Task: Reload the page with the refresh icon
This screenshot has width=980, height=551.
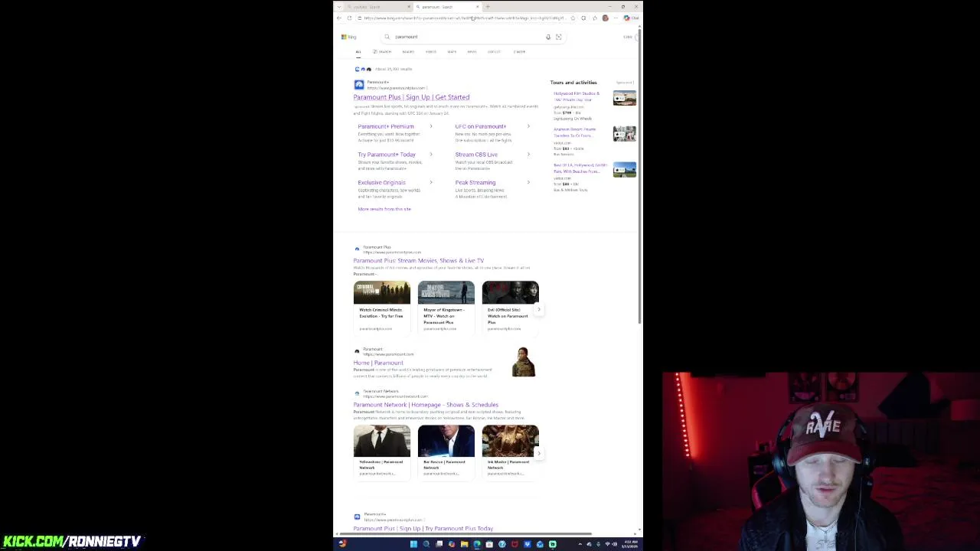Action: pyautogui.click(x=349, y=18)
